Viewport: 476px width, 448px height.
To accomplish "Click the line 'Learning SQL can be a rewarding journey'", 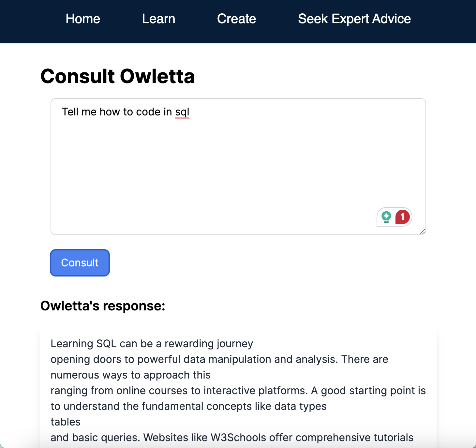I will pyautogui.click(x=152, y=344).
